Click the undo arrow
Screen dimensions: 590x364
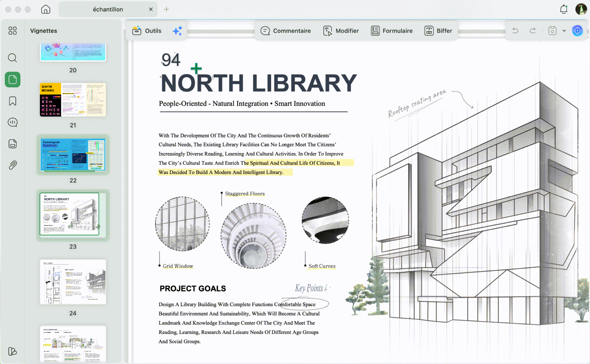pyautogui.click(x=515, y=31)
